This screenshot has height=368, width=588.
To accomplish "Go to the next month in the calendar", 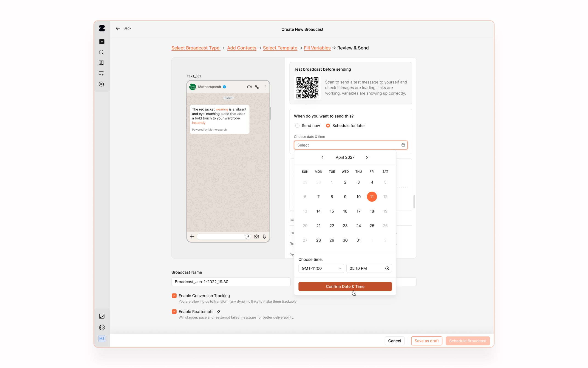I will point(367,157).
